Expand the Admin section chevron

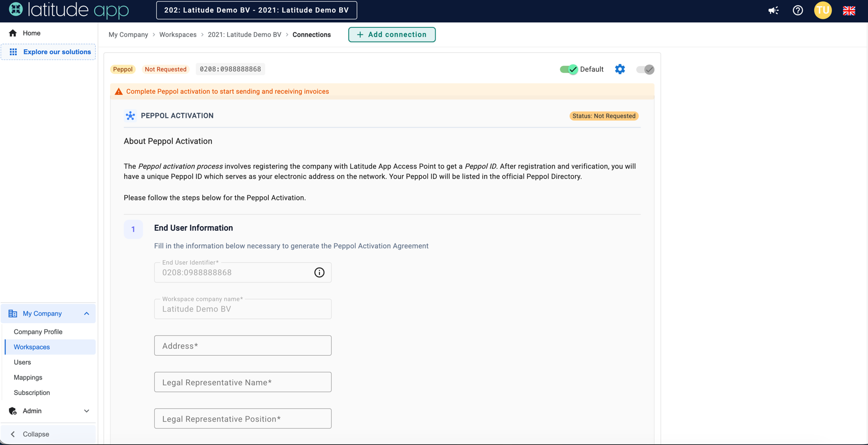87,411
